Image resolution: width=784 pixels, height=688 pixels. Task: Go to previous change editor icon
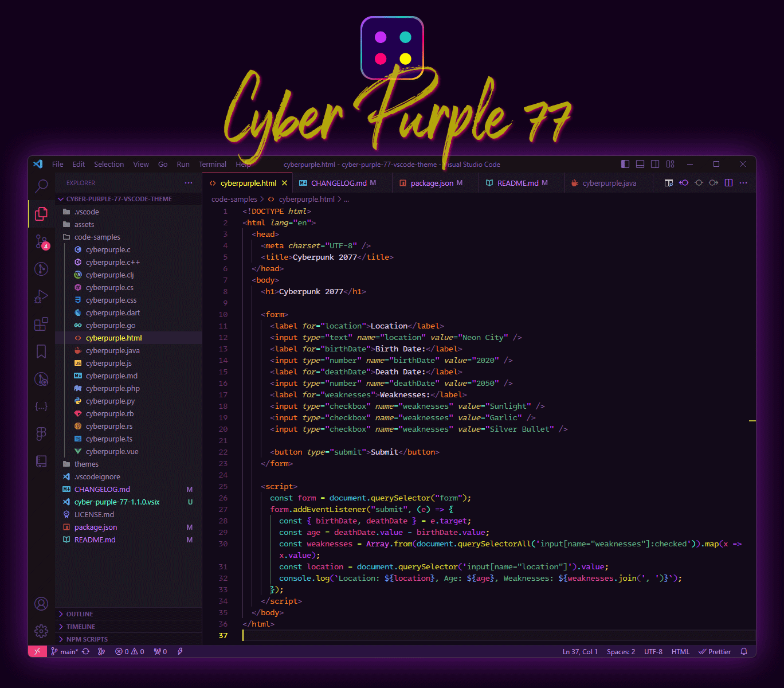pyautogui.click(x=684, y=183)
